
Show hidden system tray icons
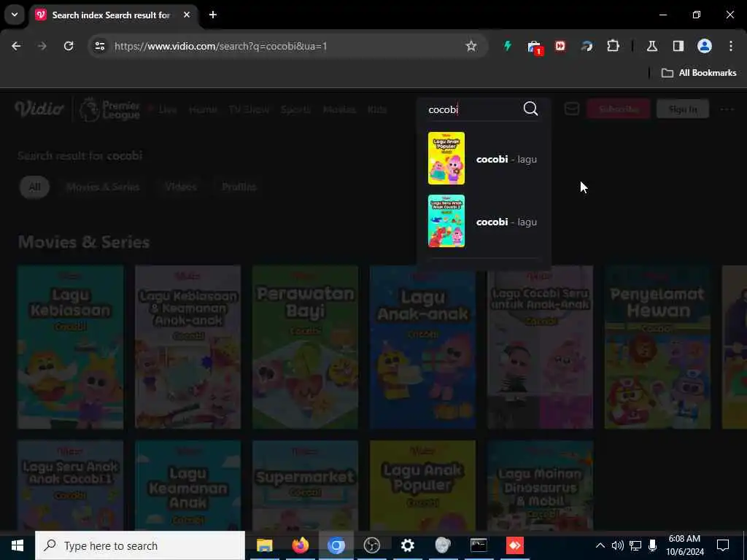[600, 545]
